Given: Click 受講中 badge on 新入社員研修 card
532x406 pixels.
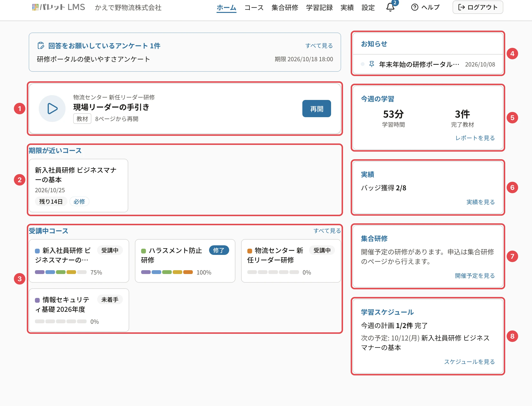Looking at the screenshot, I should pyautogui.click(x=110, y=250).
